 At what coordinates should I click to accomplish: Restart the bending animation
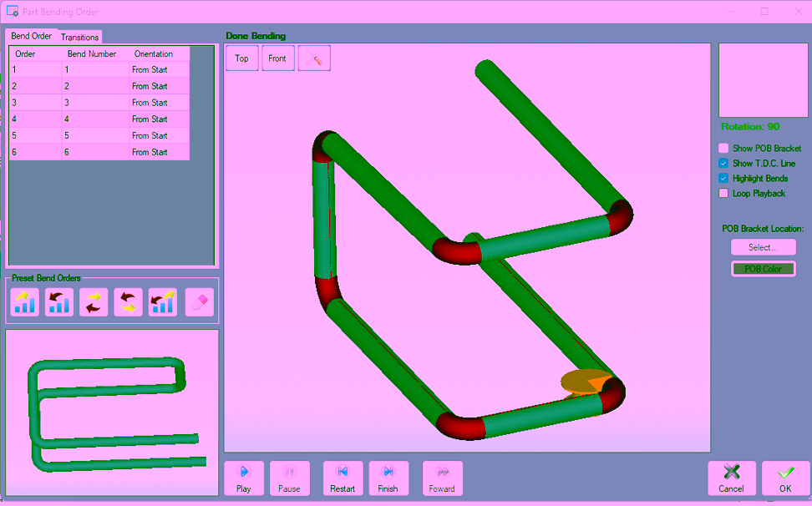(x=343, y=478)
